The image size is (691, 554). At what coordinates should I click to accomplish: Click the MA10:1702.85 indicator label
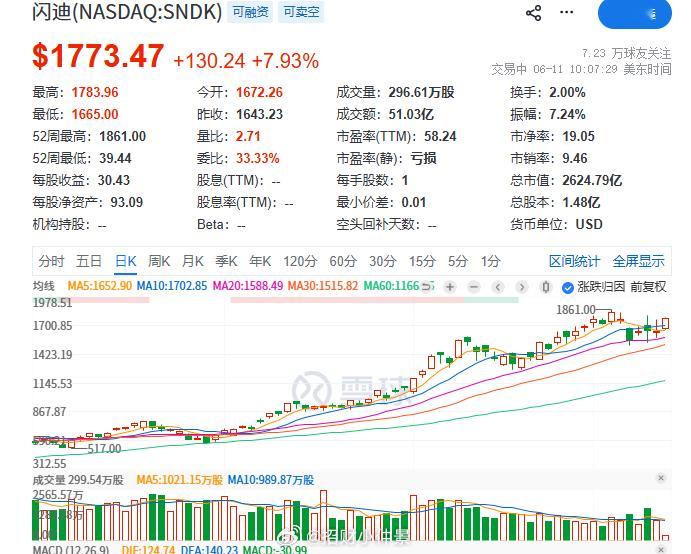coord(172,286)
